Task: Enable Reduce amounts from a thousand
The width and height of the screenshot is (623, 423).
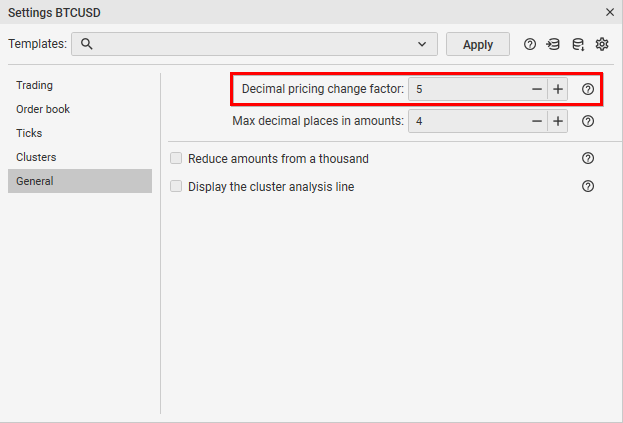Action: [176, 158]
